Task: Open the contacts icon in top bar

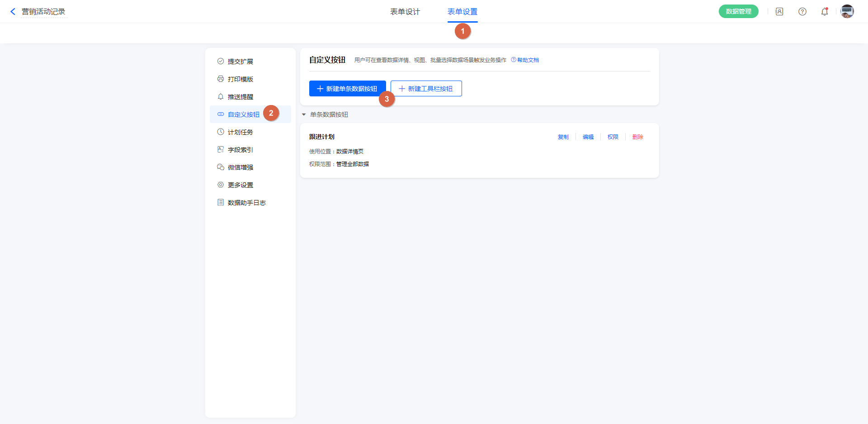Action: point(779,12)
